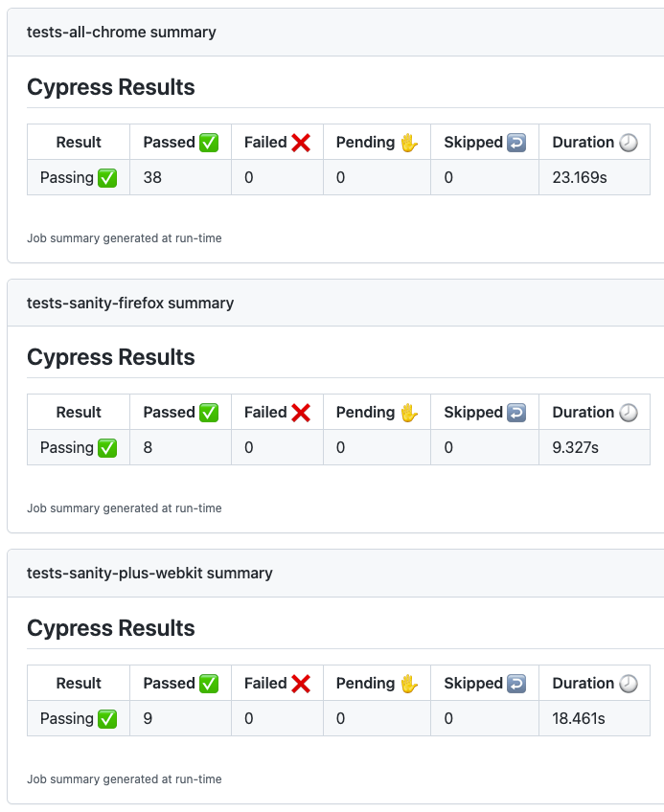Click Job summary generated text under webkit table

[x=125, y=779]
